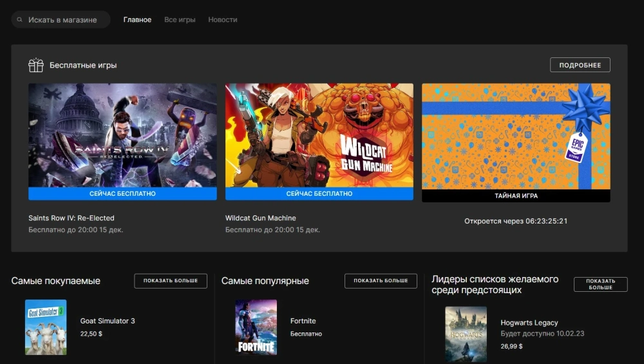Viewport: 644px width, 364px height.
Task: Focus the Искать в магазине search field
Action: pos(64,20)
